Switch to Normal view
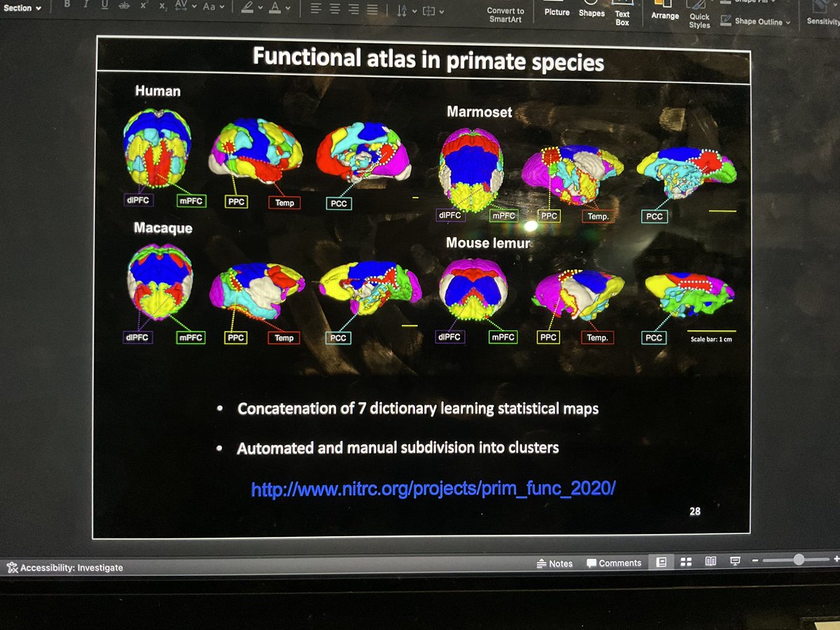840x630 pixels. coord(661,561)
